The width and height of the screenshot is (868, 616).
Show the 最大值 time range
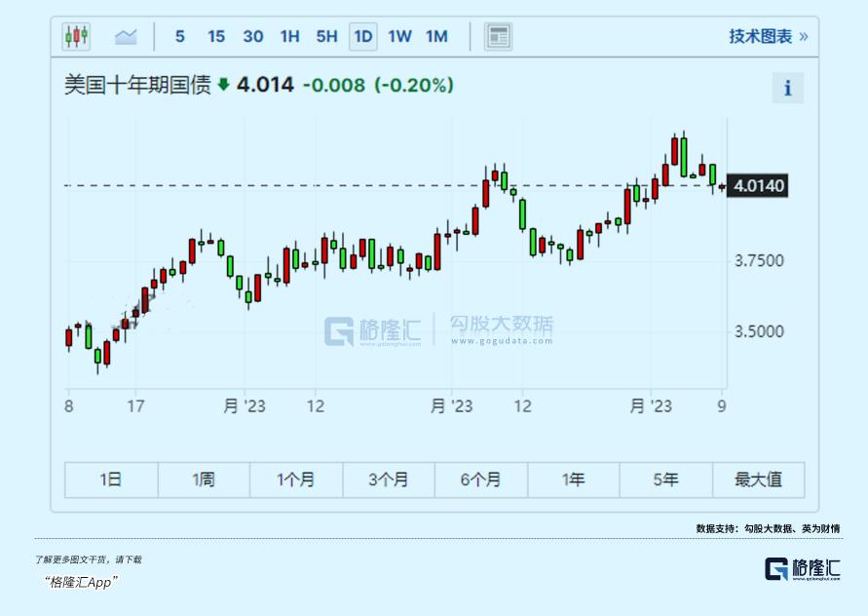point(758,480)
